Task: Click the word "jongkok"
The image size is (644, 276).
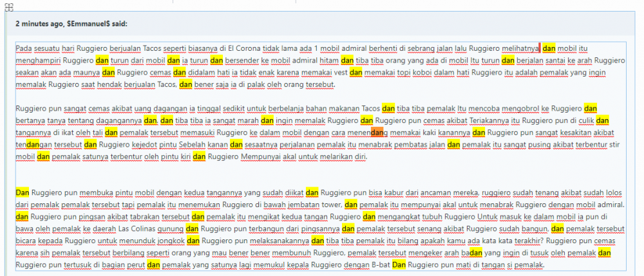Action: point(173,241)
